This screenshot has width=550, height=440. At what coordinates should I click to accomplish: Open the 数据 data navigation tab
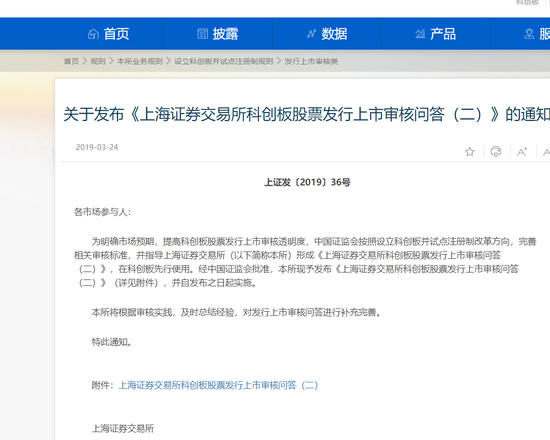pyautogui.click(x=327, y=34)
